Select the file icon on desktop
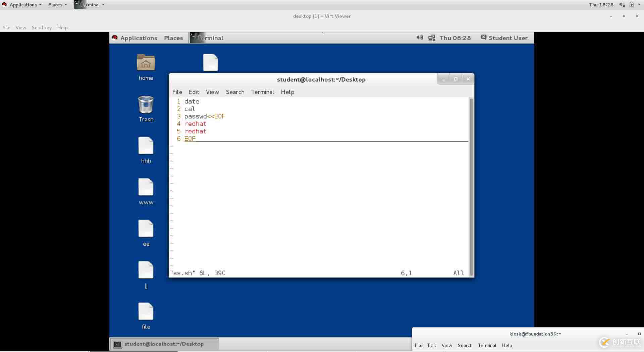This screenshot has height=352, width=644. 146,312
